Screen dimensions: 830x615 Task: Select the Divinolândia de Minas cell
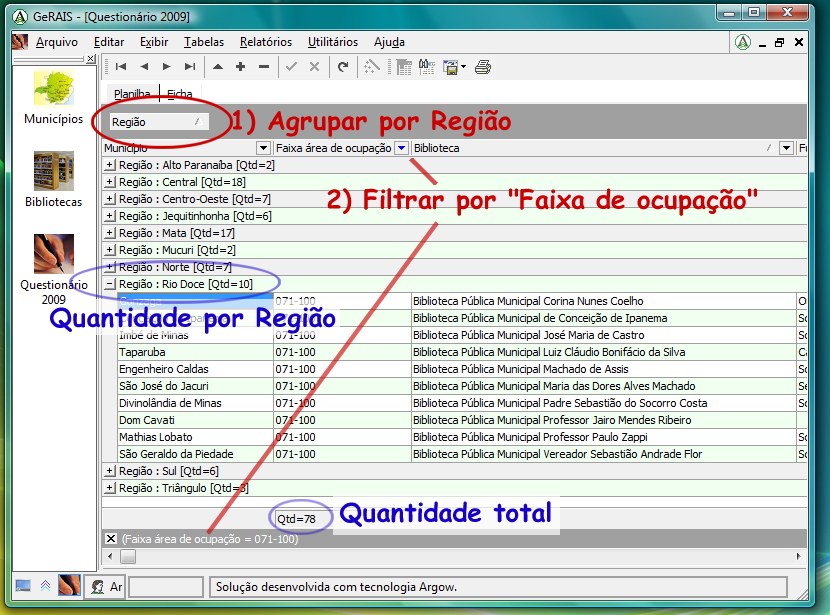[x=195, y=403]
